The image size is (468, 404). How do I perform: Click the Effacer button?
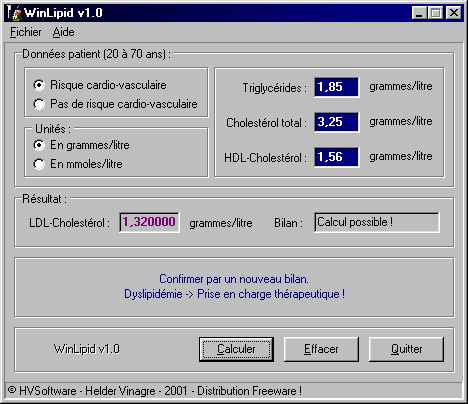[321, 349]
